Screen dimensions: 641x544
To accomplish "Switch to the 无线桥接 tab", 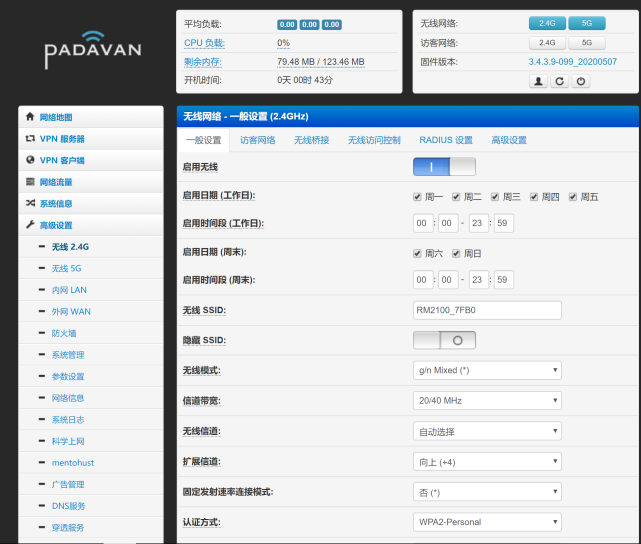I will (312, 140).
